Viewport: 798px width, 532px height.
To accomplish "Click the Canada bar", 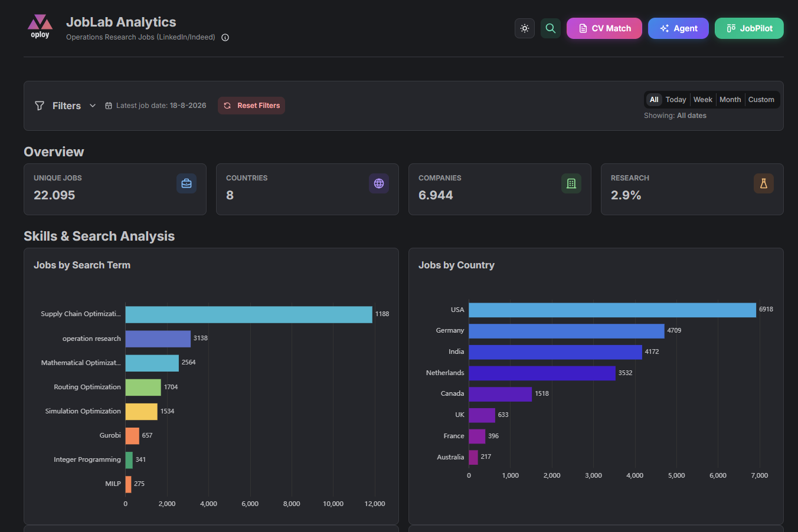I will [501, 394].
